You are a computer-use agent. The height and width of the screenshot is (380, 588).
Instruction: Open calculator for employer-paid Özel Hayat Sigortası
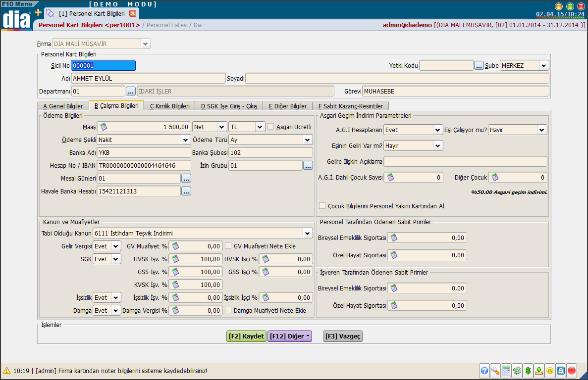click(394, 305)
